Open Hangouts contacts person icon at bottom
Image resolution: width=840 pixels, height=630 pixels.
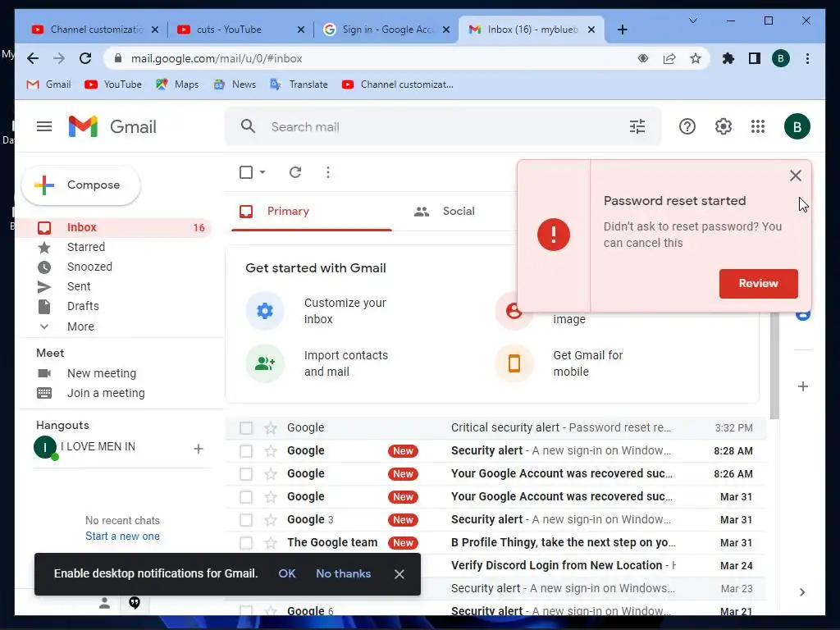pos(104,603)
